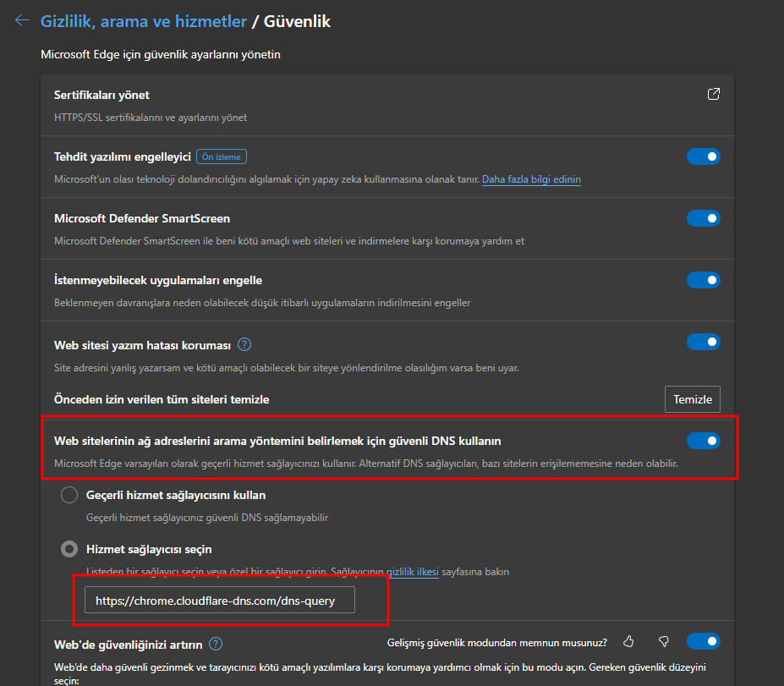Toggle İstenmeyebilecek uygulamaları engelle switch
The width and height of the screenshot is (784, 686).
tap(703, 280)
